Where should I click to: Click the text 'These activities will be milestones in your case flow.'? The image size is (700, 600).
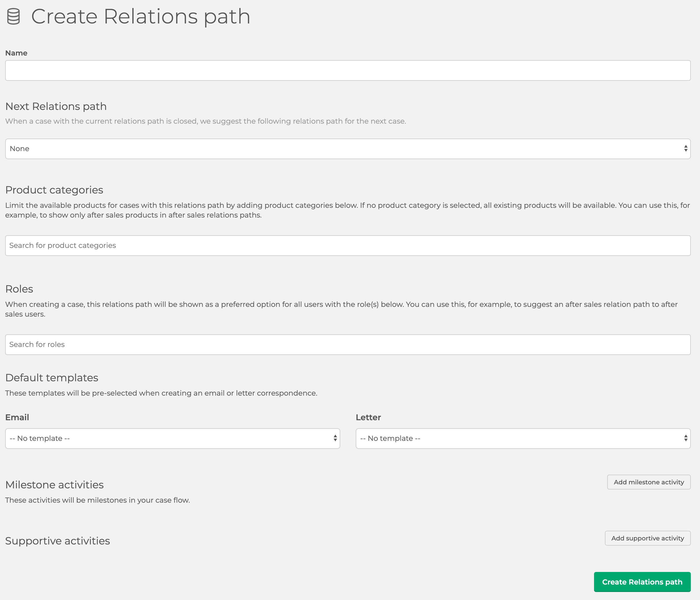point(98,500)
